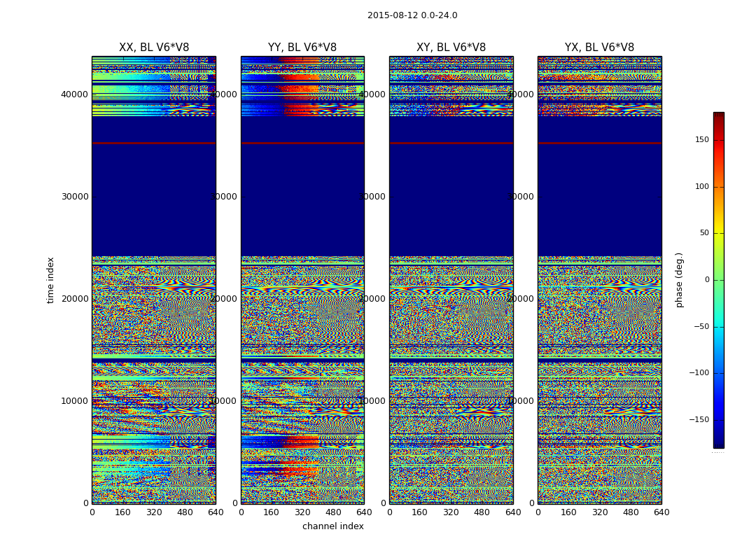Click the YX plot x-axis tick 640
Screen dimensions: 735x560
661,512
